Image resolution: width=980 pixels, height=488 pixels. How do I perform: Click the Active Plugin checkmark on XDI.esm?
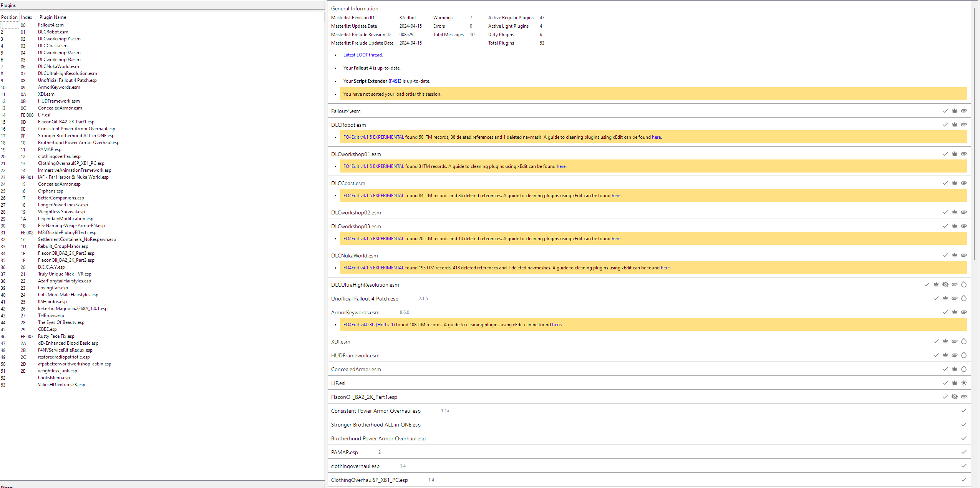[x=936, y=341]
